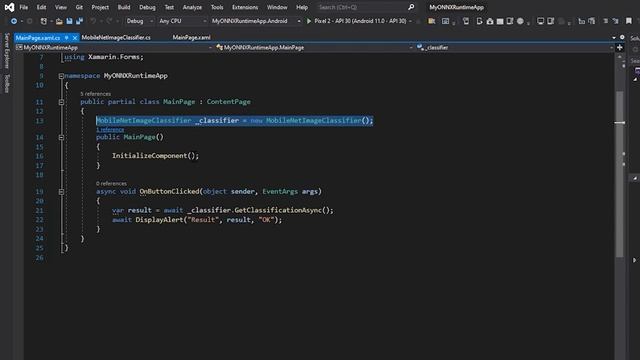Click the Undo arrow icon

click(93, 21)
